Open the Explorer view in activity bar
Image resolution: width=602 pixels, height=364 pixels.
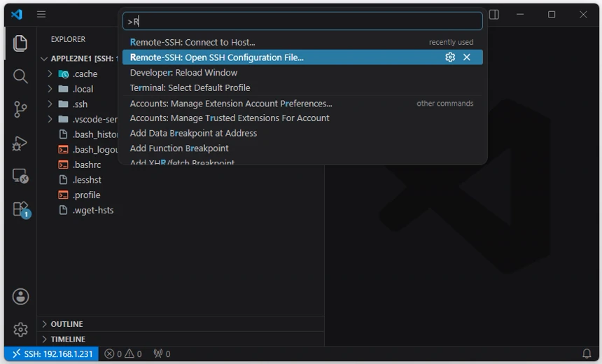[x=20, y=43]
